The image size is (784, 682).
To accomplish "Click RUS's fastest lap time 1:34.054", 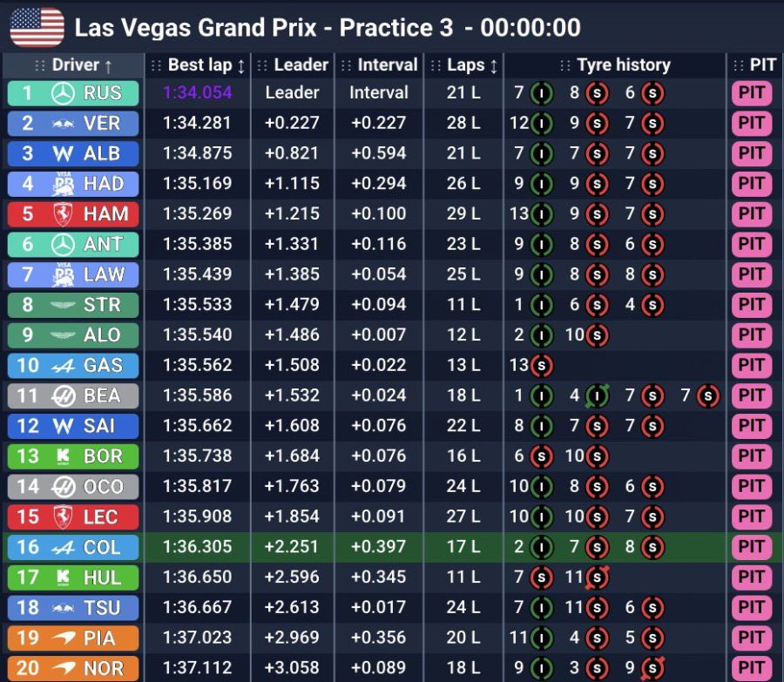I will pyautogui.click(x=197, y=93).
